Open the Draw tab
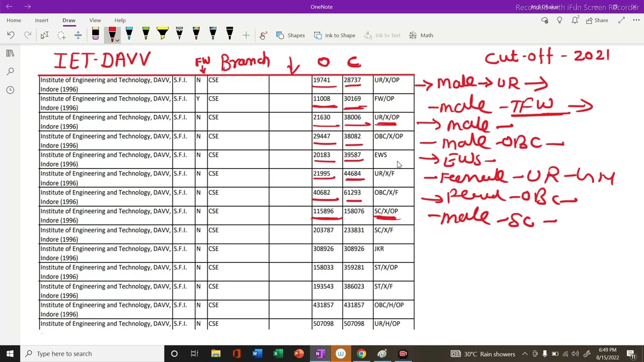This screenshot has width=644, height=362. pos(69,20)
